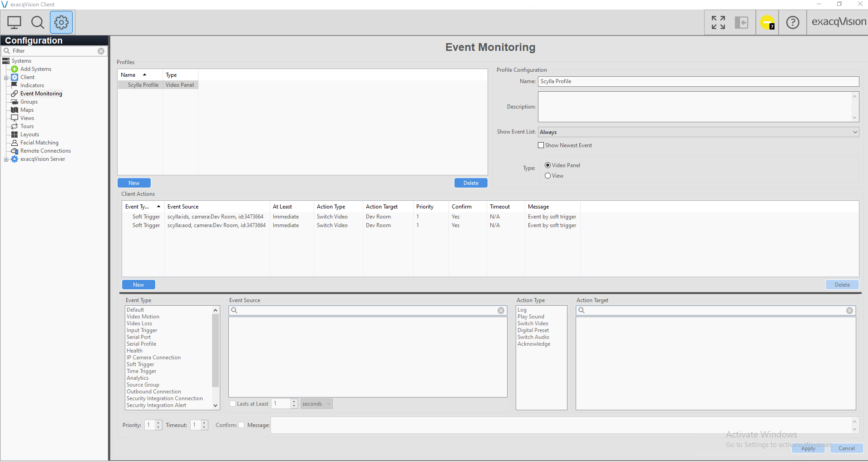
Task: Toggle full screen mode icon
Action: (x=718, y=22)
